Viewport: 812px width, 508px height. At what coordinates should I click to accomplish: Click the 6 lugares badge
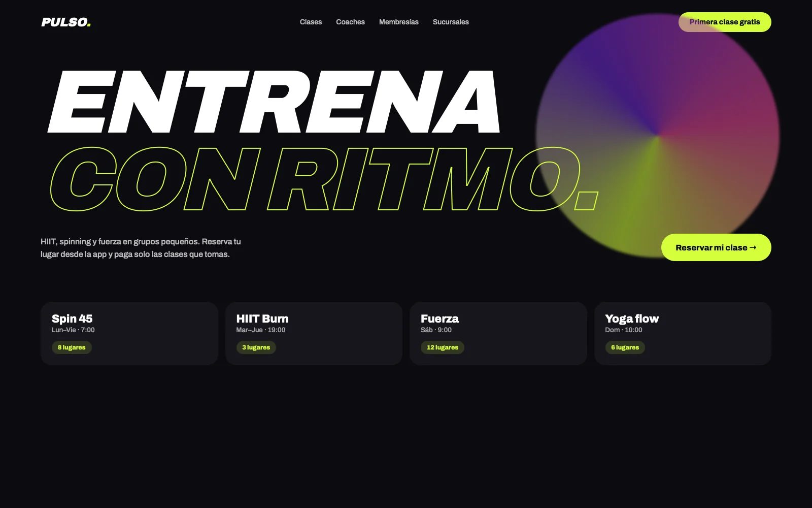(625, 347)
